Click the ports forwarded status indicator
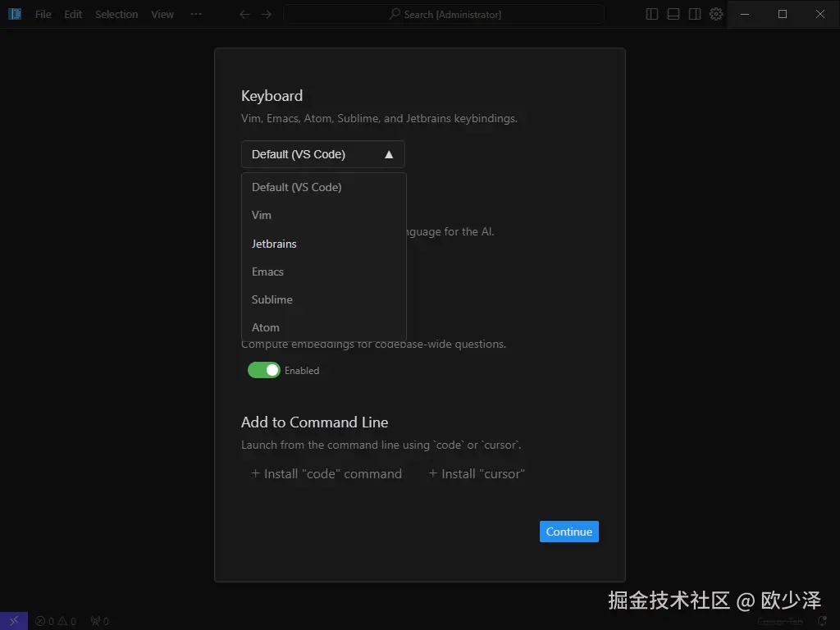 (x=99, y=621)
